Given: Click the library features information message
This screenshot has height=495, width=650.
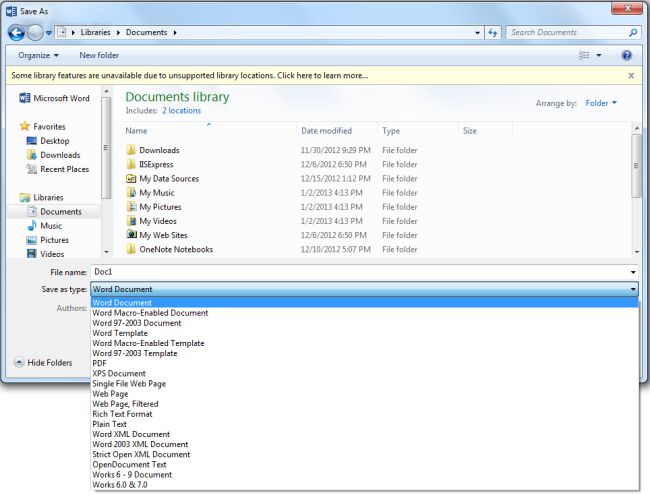Looking at the screenshot, I should click(x=189, y=75).
